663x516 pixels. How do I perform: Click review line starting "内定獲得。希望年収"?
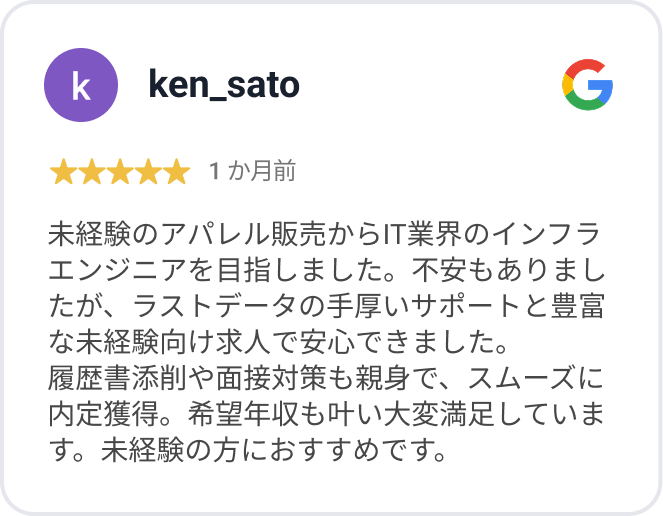pos(326,414)
